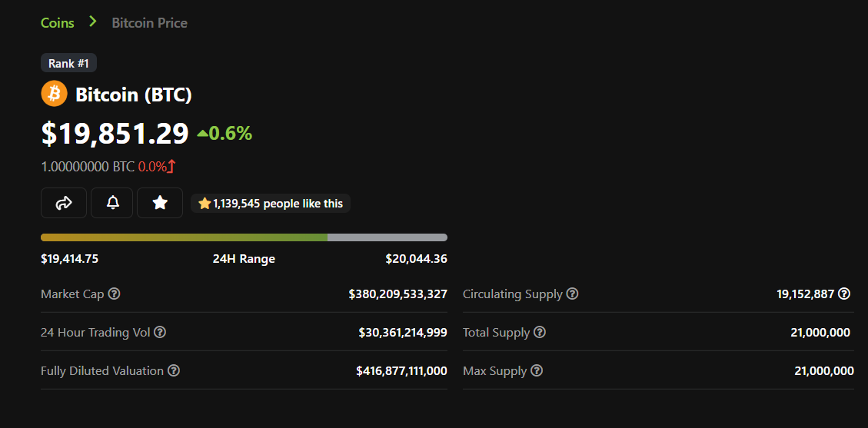
Task: Open the Market Cap info help icon
Action: coord(114,294)
